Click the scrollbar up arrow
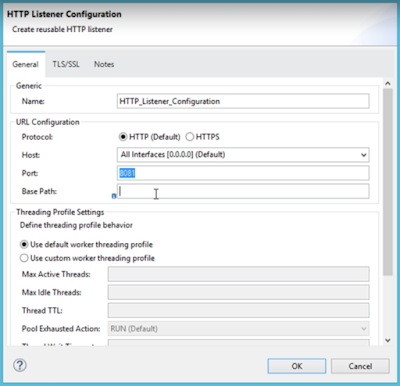Viewport: 400px width, 386px height. click(x=388, y=83)
